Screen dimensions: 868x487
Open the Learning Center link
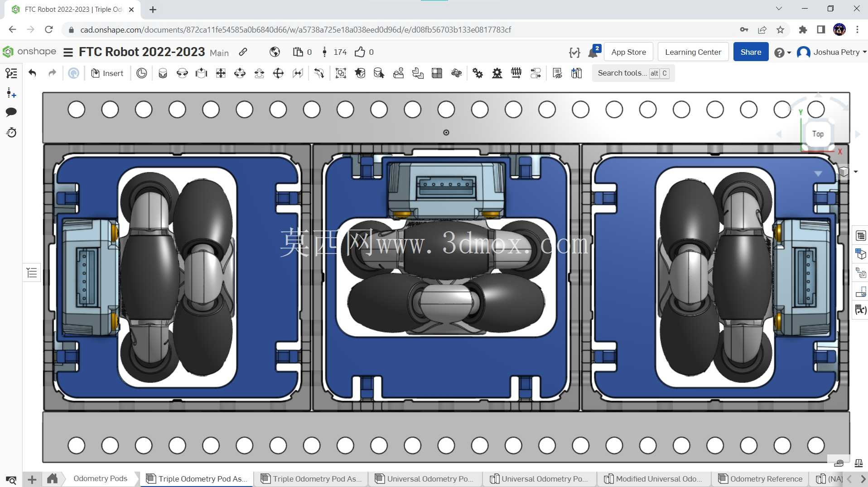point(693,52)
